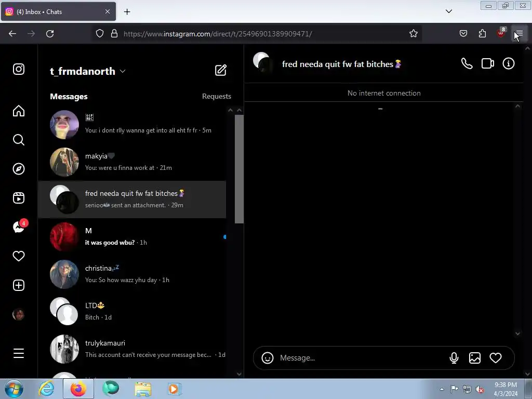Launch Internet Explorer from taskbar

click(46, 389)
